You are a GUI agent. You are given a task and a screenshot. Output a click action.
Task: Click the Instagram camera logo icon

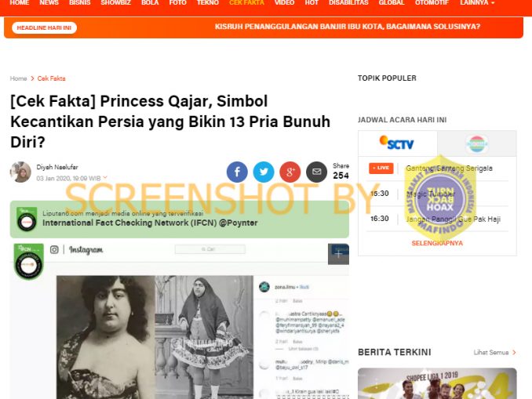[54, 250]
